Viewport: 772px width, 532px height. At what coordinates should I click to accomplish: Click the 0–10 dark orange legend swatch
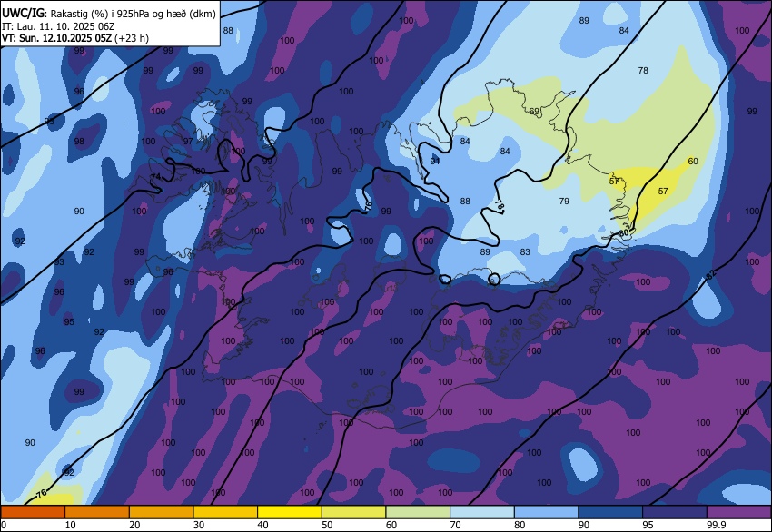33,512
